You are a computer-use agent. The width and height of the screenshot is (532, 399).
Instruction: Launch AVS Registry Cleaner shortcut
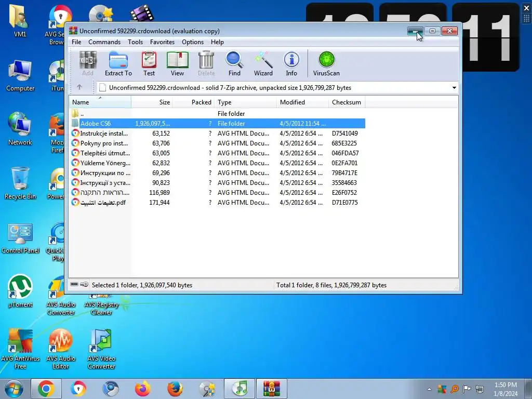(x=101, y=303)
